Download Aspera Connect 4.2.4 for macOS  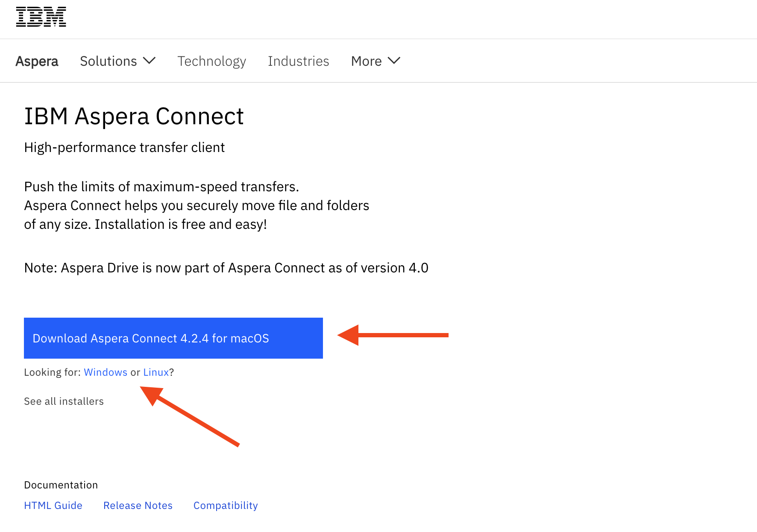pyautogui.click(x=173, y=338)
